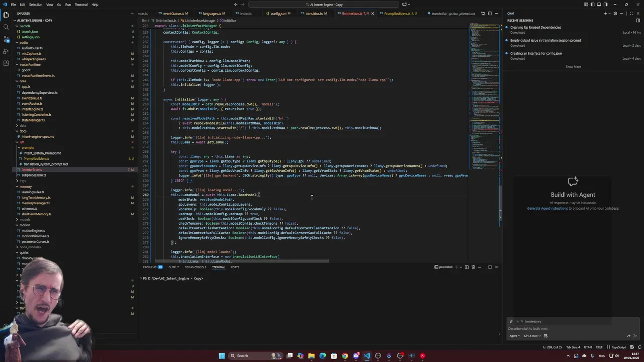The image size is (644, 362).
Task: Click Ln 269, Col 55 in status bar
Action: pos(552,347)
